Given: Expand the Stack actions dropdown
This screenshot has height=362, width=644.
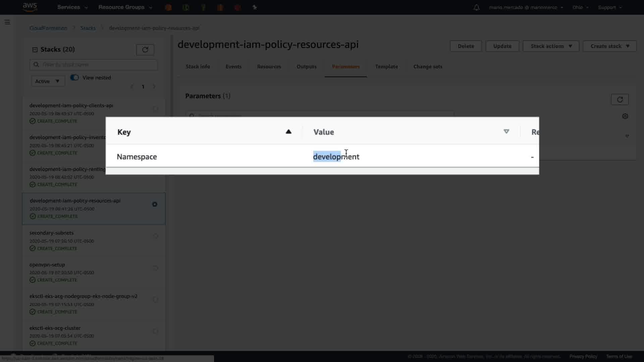Looking at the screenshot, I should point(551,46).
